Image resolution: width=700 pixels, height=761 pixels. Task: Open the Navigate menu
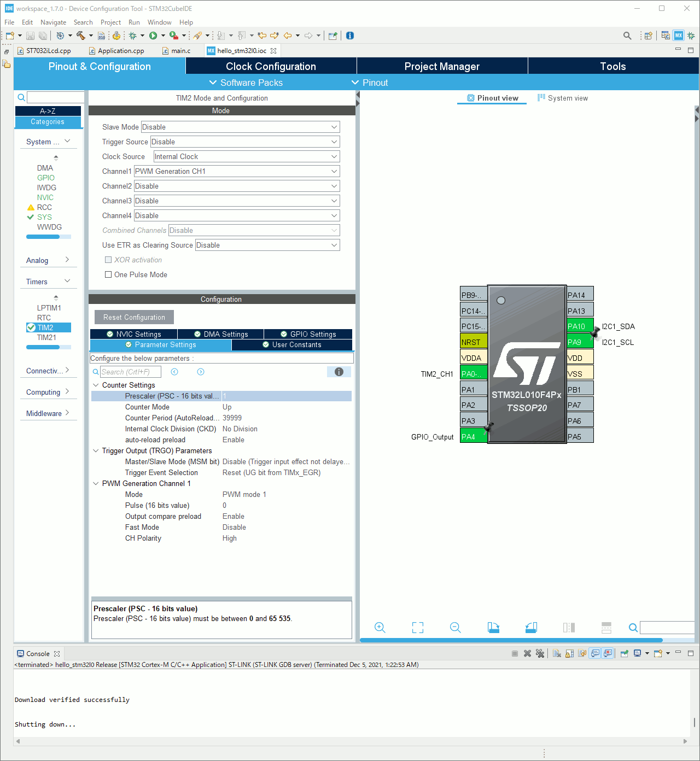coord(53,22)
